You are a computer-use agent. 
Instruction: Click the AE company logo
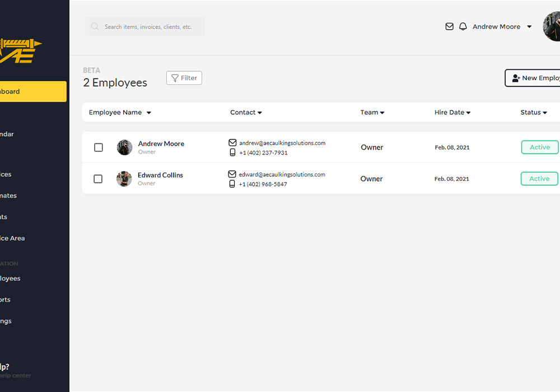(x=21, y=50)
